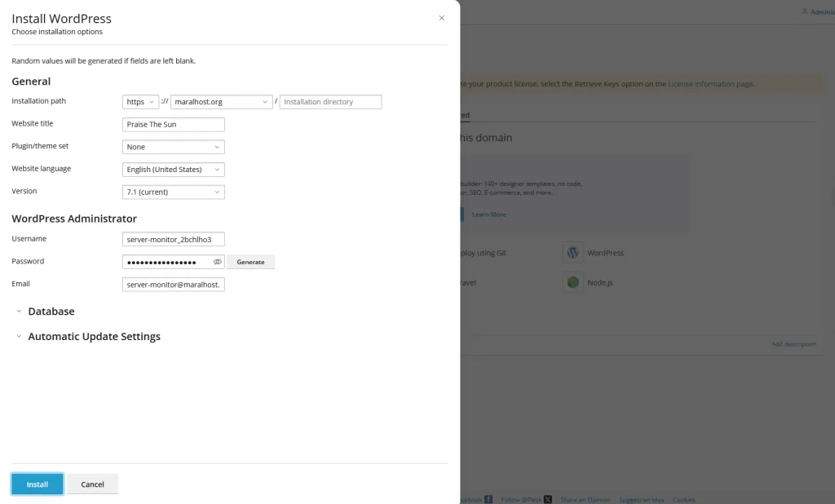The image size is (835, 504).
Task: Click the Admin user icon at top right
Action: [805, 11]
